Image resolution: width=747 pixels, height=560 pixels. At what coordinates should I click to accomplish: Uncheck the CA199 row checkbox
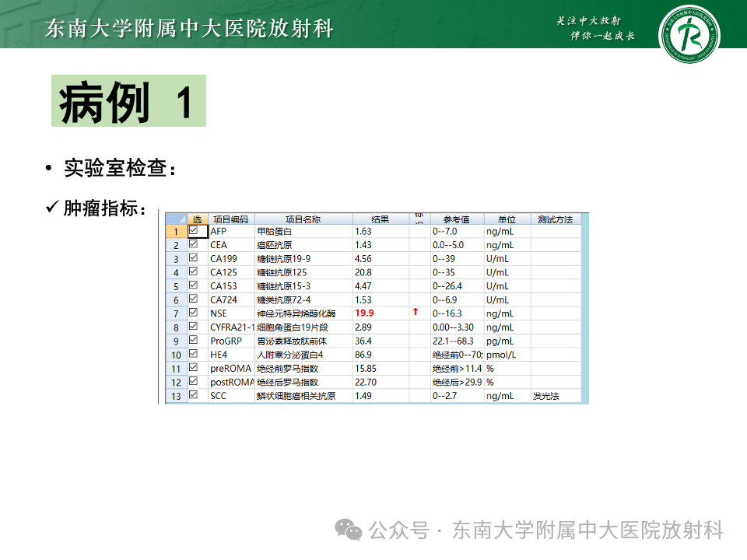click(194, 257)
